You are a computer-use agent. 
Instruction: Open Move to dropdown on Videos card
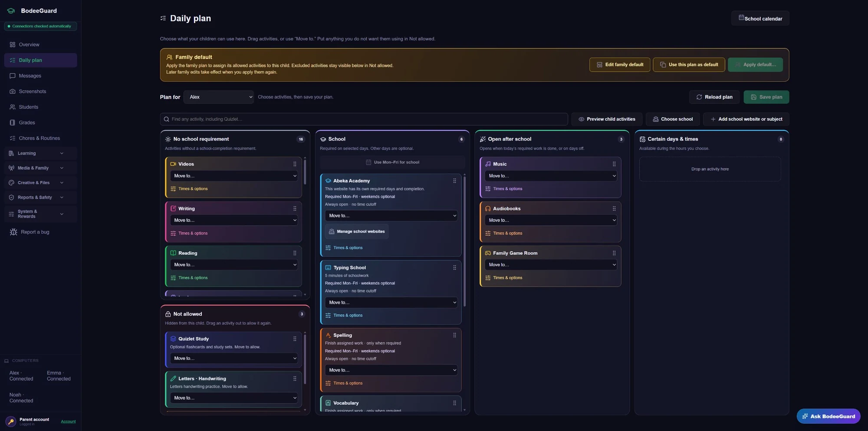(x=235, y=176)
